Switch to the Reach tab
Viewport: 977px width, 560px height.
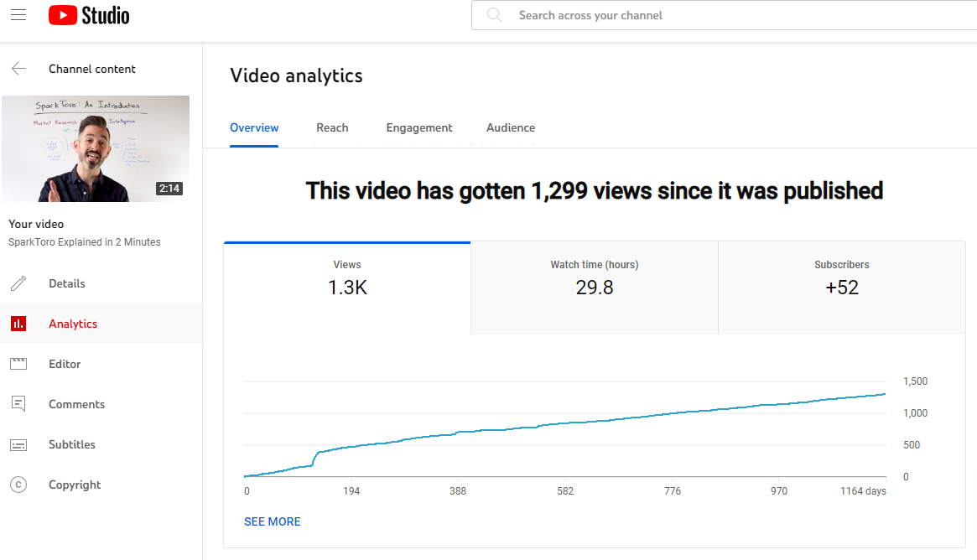pos(332,127)
